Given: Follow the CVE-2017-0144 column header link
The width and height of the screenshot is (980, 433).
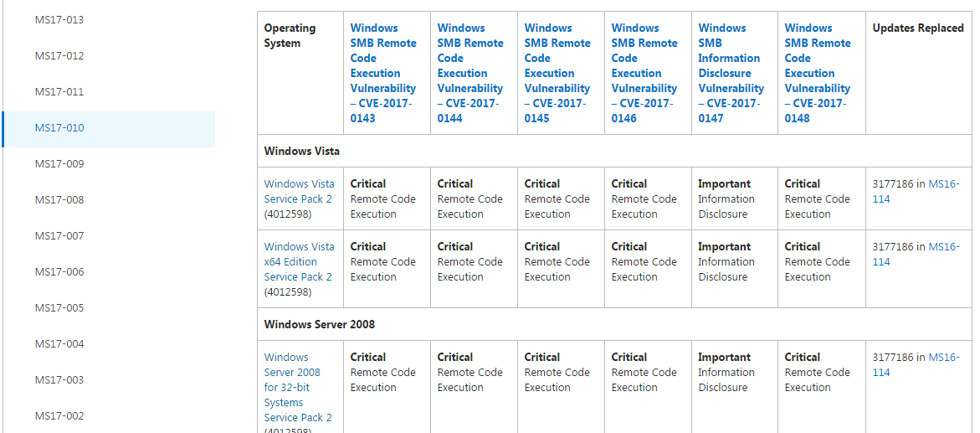Looking at the screenshot, I should (470, 73).
